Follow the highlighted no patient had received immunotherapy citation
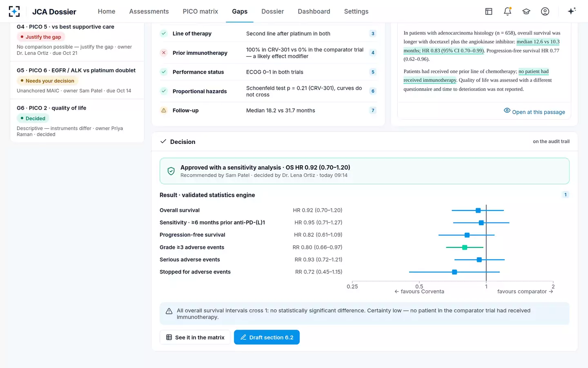Viewport: 588px width, 368px height. click(476, 76)
